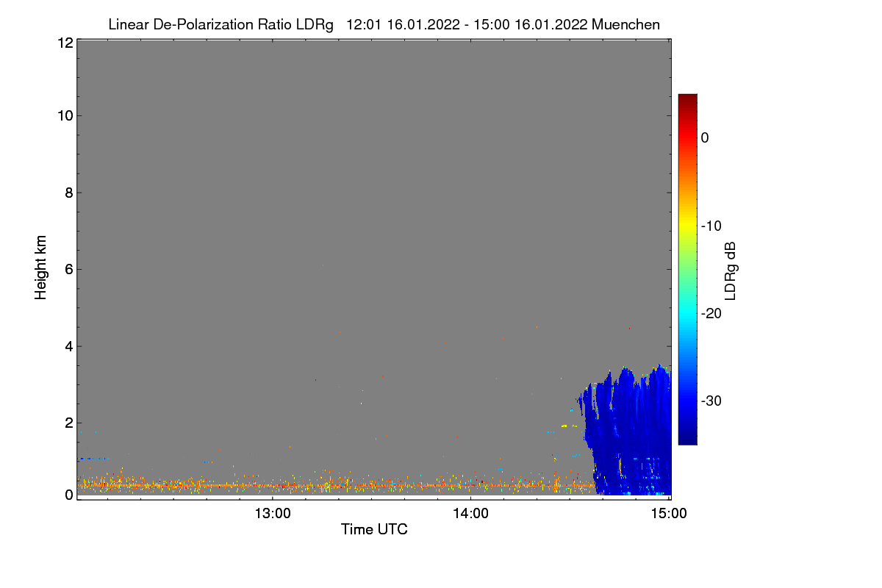Click the 14:00 time tick label

click(470, 514)
